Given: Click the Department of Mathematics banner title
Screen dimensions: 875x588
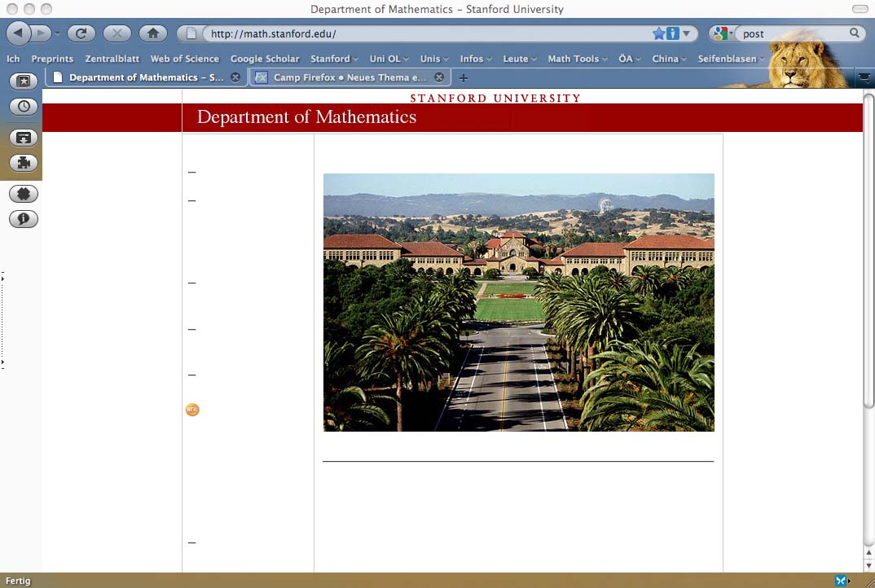Looking at the screenshot, I should [306, 116].
